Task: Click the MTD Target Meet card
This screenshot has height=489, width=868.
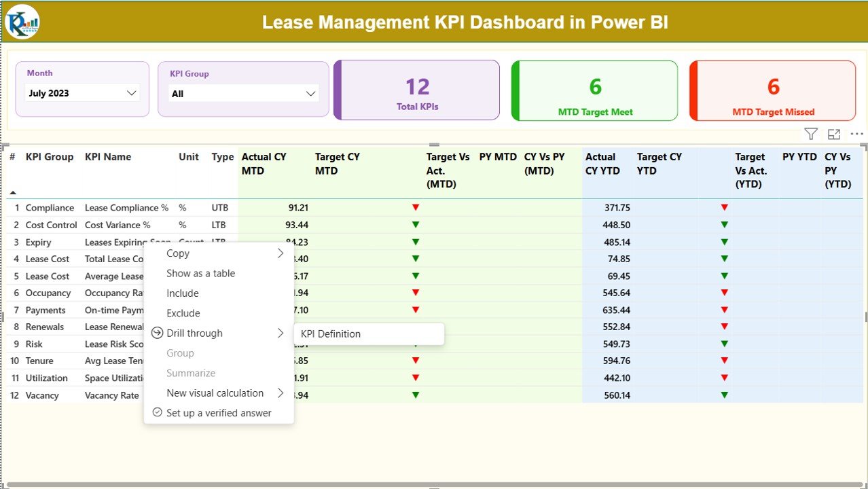Action: point(594,90)
